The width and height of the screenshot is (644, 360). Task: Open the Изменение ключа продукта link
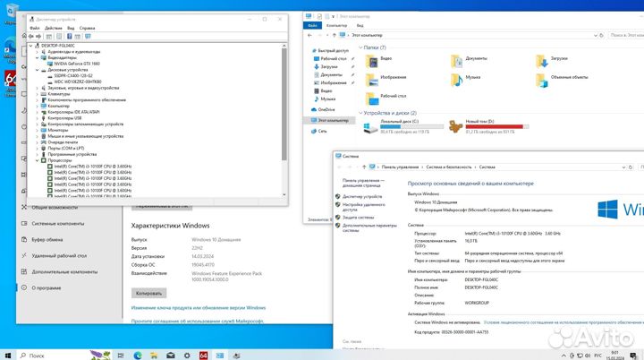[x=199, y=308]
